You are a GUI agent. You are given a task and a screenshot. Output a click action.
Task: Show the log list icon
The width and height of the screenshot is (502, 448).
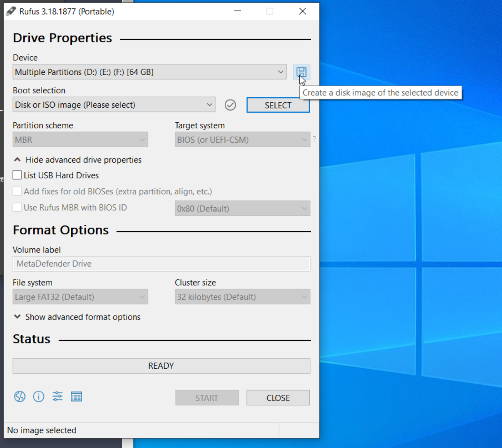(x=76, y=397)
